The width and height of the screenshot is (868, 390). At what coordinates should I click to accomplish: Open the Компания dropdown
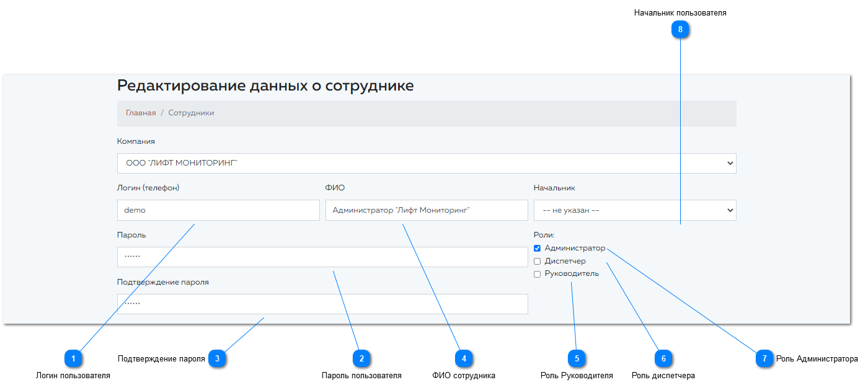[x=427, y=163]
